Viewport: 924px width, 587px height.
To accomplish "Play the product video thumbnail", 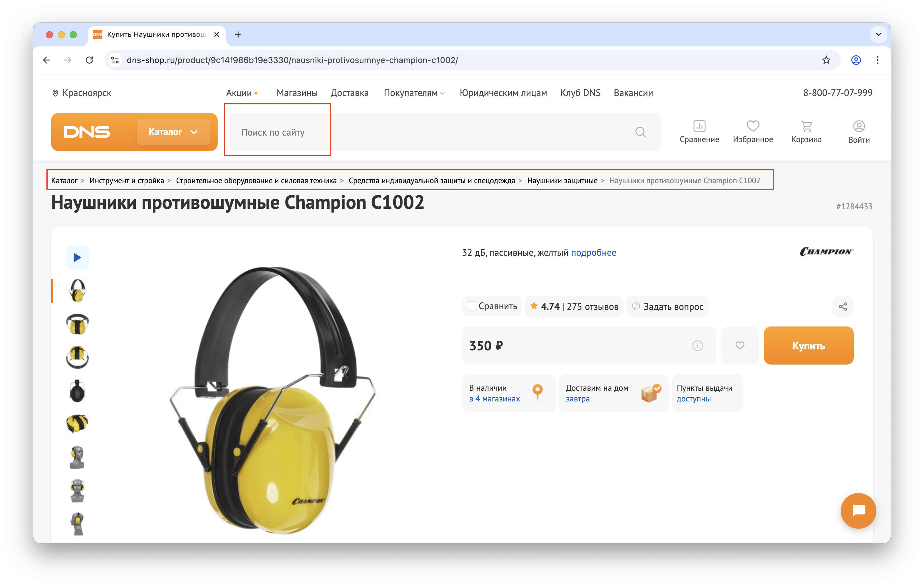I will 77,257.
